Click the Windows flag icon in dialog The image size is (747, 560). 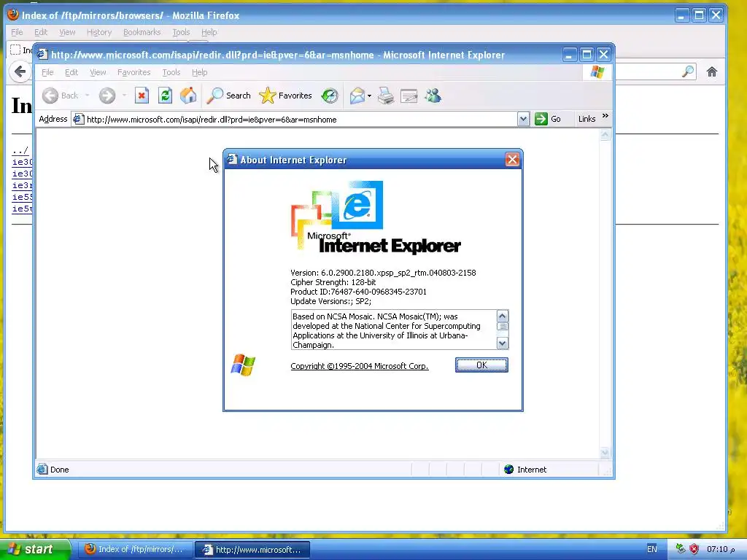point(243,365)
